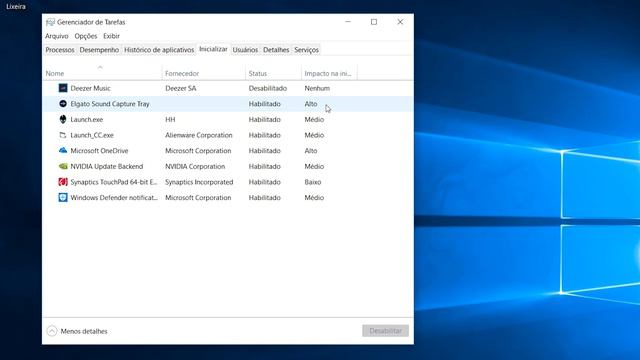Sort by the Fornecedor column header
The width and height of the screenshot is (640, 360).
tap(182, 73)
